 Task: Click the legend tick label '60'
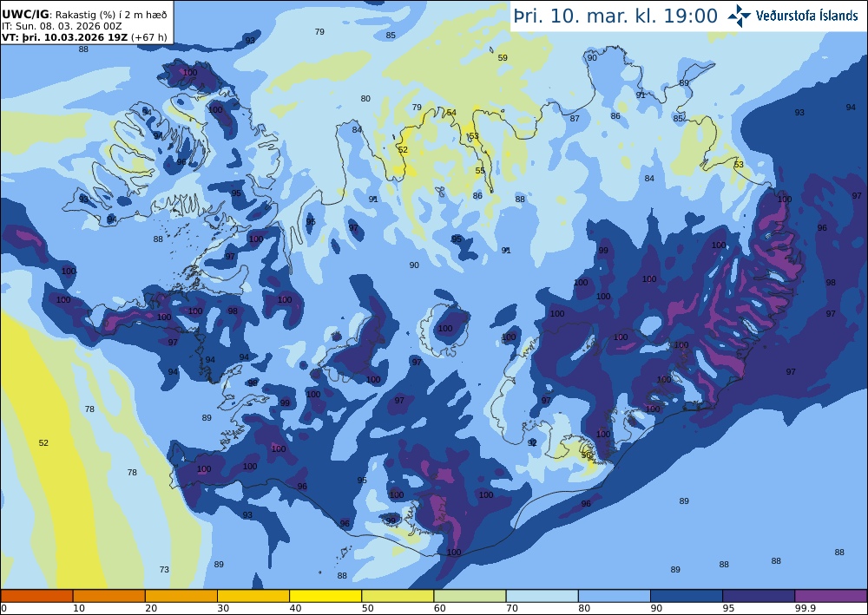coord(440,608)
